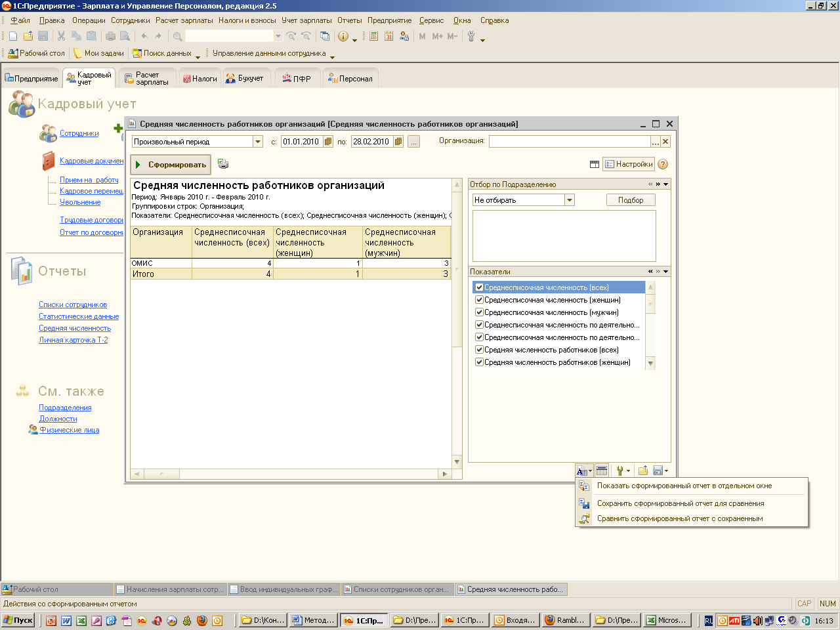Image resolution: width=840 pixels, height=630 pixels.
Task: Click the report horizontal scrollbar right arrow
Action: tap(444, 474)
